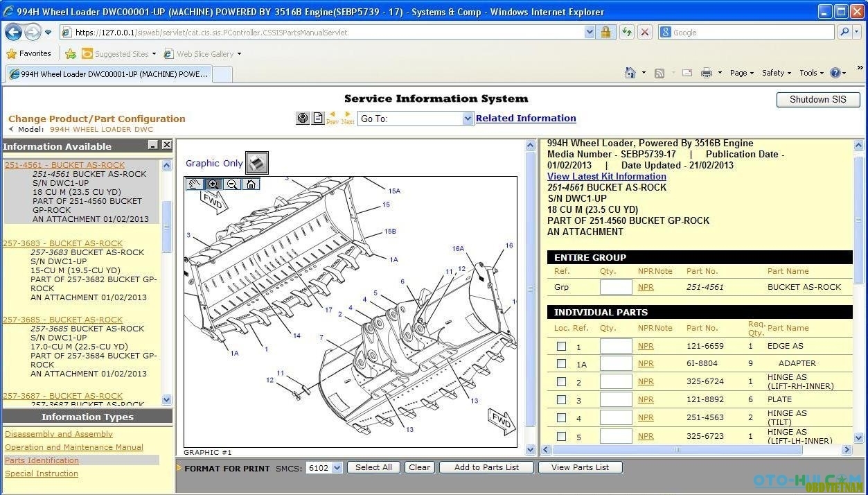868x495 pixels.
Task: Open View Latest Kit Information link
Action: 607,176
